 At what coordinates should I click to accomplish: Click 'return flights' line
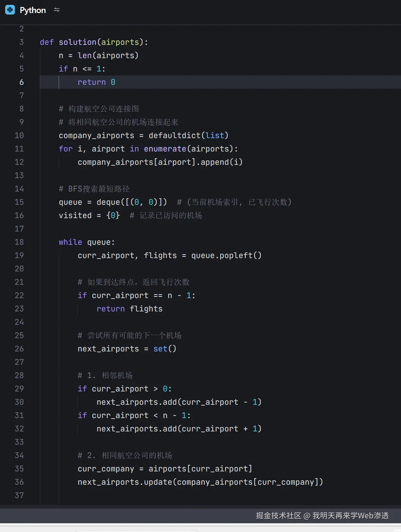[130, 309]
